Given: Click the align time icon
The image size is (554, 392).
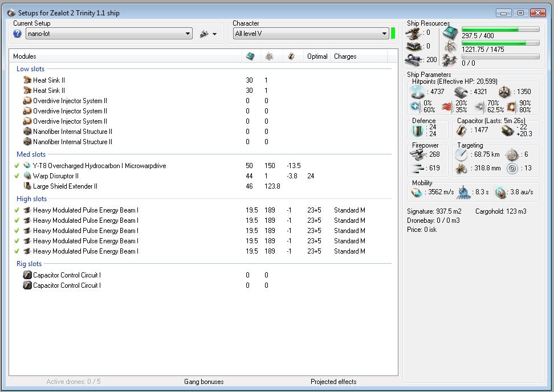Looking at the screenshot, I should tap(463, 193).
